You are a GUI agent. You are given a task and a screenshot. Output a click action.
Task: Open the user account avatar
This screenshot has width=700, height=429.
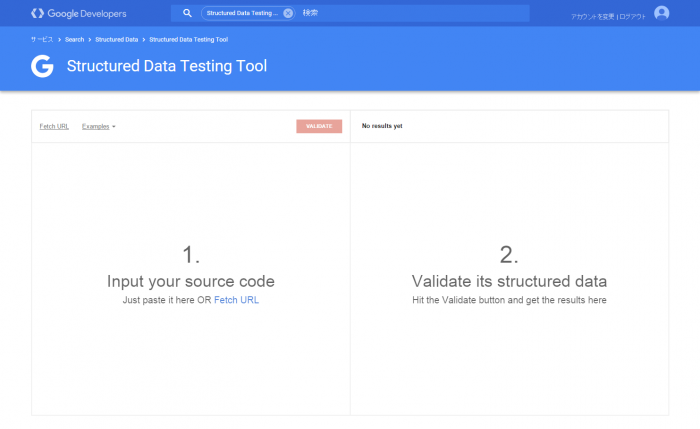(661, 13)
